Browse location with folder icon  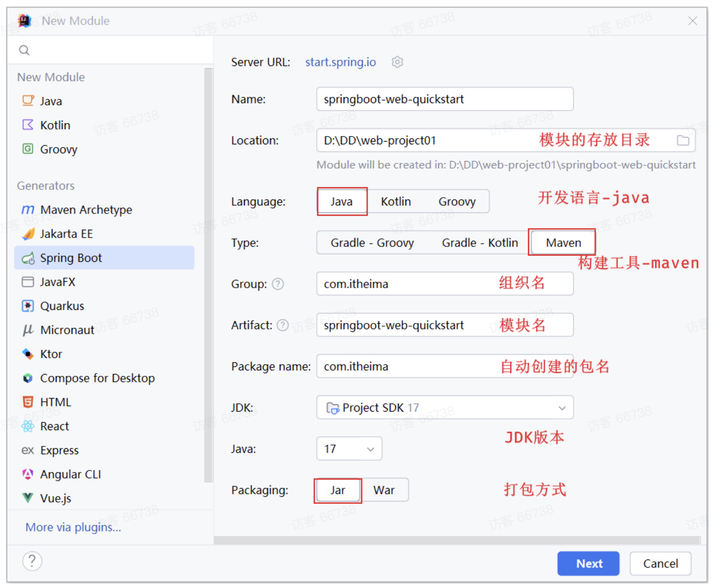click(683, 140)
